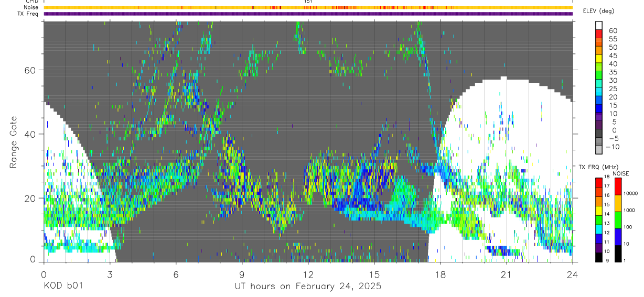Pick the green ELEV swatch between 30 and 35

click(x=599, y=76)
